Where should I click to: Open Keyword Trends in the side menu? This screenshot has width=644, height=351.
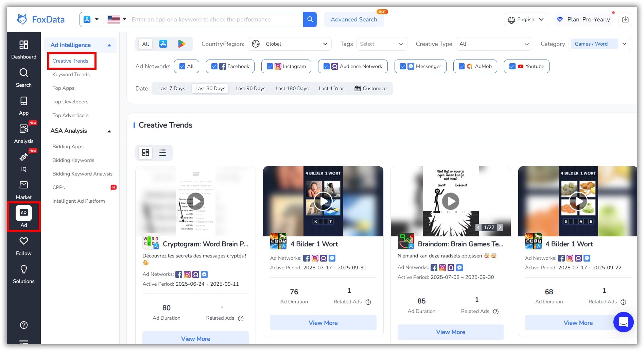pyautogui.click(x=71, y=74)
